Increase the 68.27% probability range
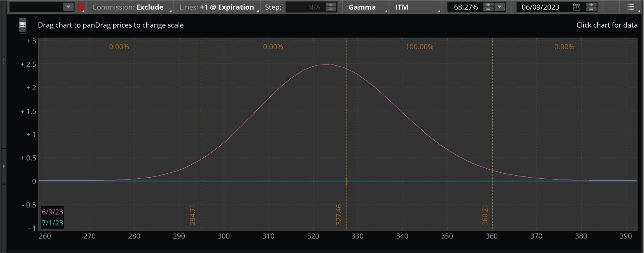Image resolution: width=644 pixels, height=253 pixels. pos(488,5)
